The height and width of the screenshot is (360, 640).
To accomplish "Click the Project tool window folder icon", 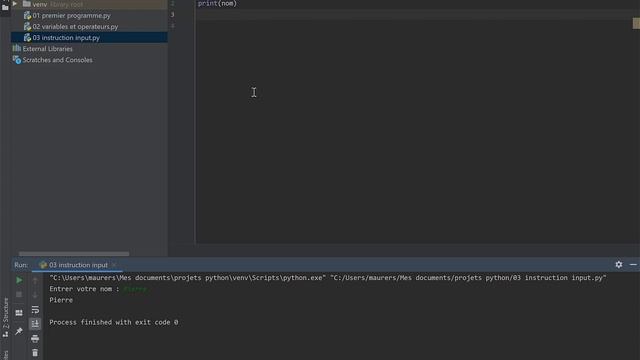I will click(5, 7).
